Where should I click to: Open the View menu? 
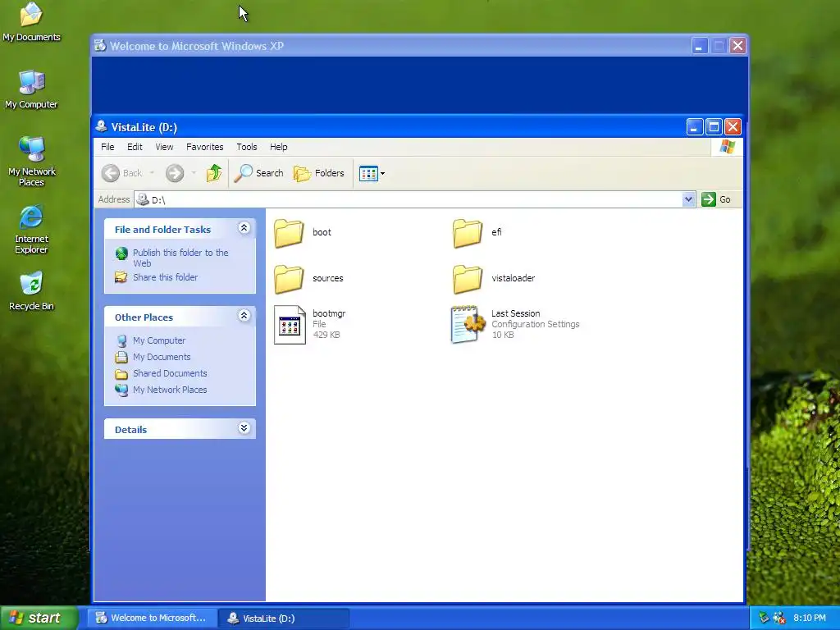pos(164,147)
